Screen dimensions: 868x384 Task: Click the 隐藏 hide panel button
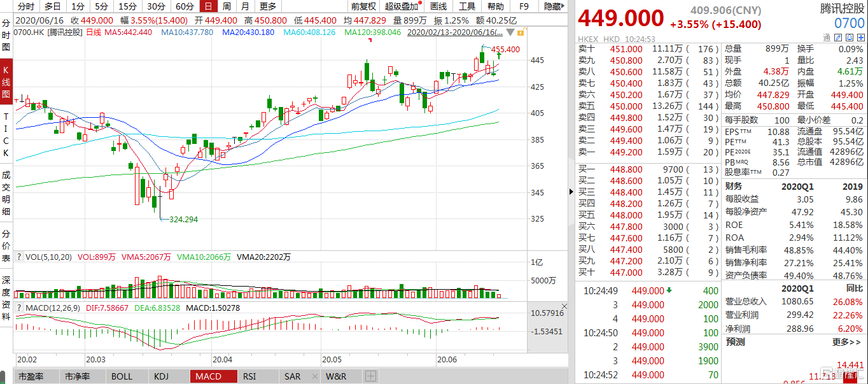[x=553, y=6]
